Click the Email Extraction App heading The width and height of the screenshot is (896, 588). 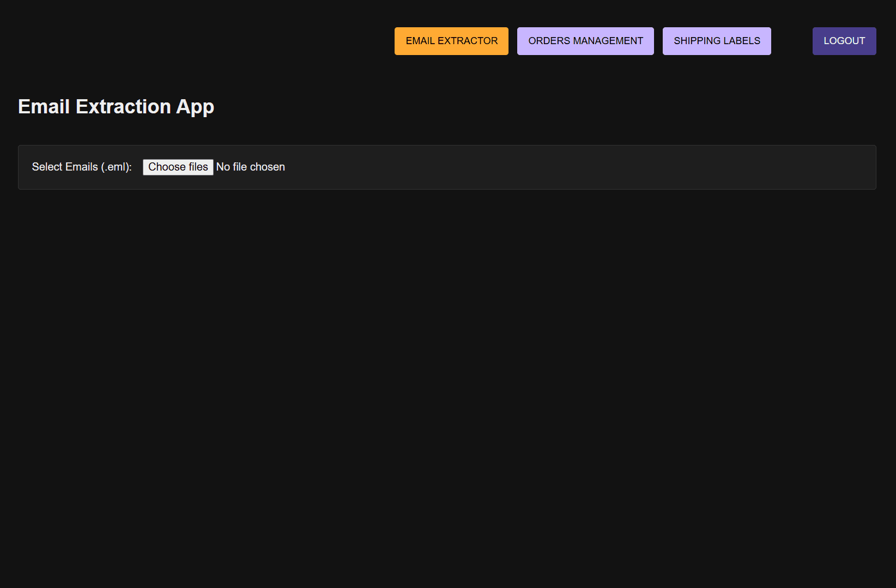pos(116,106)
